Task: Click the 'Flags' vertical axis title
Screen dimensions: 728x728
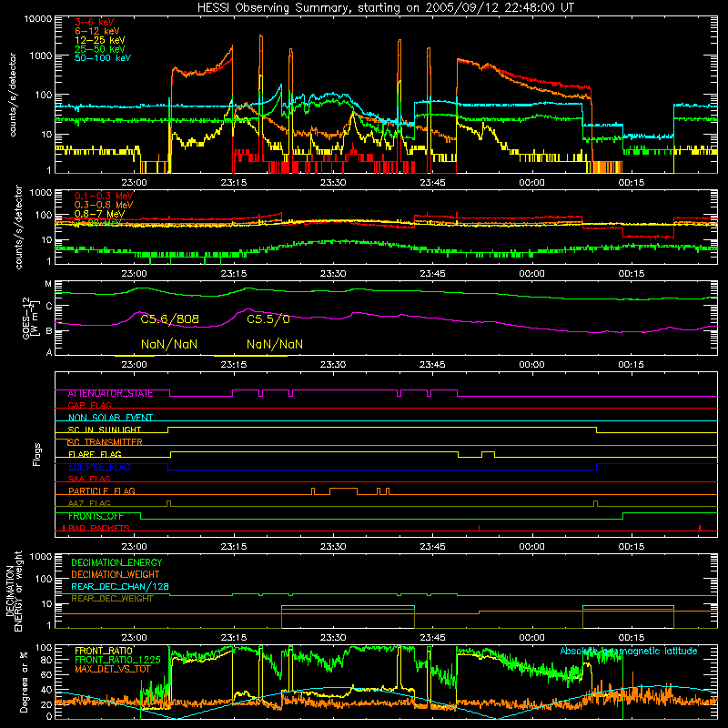Action: coord(36,454)
